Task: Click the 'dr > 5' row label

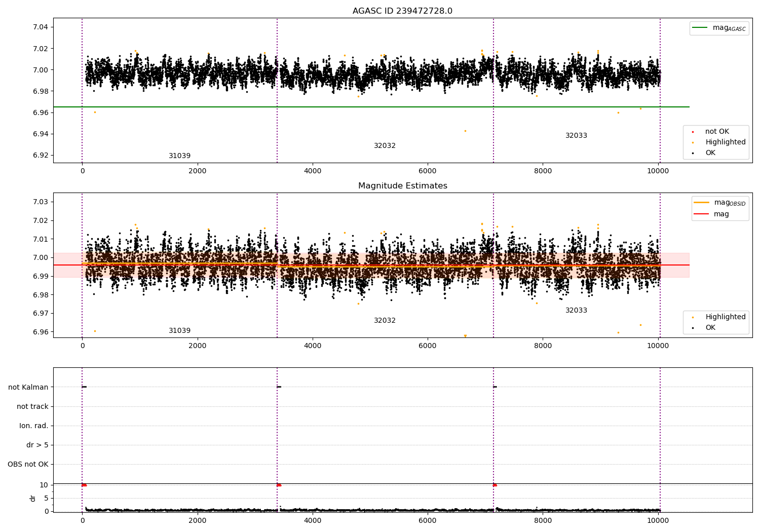Action: [37, 445]
